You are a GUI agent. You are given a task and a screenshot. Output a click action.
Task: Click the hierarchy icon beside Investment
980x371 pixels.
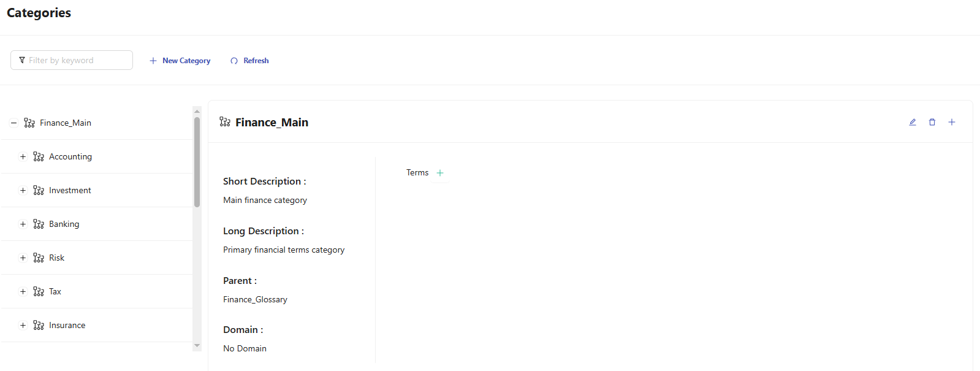pyautogui.click(x=39, y=191)
